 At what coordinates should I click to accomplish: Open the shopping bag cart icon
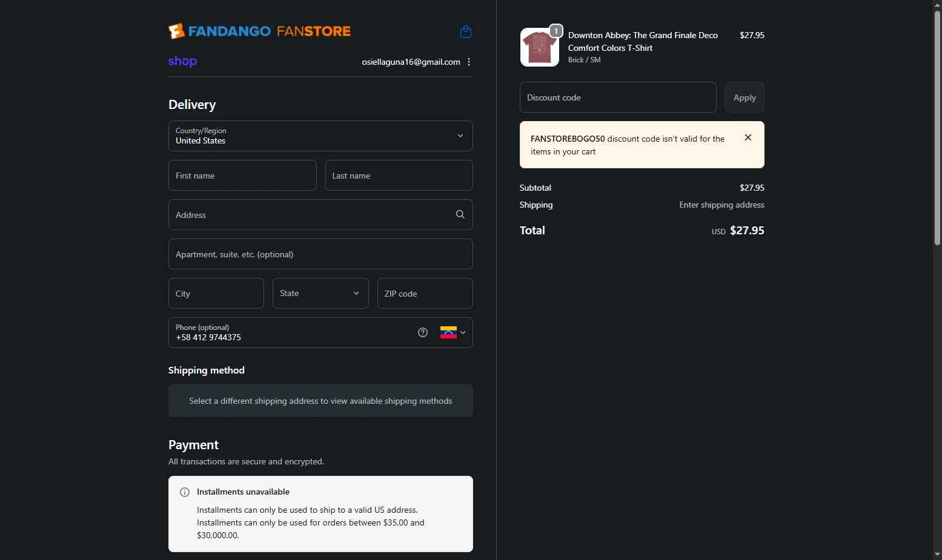pos(465,31)
